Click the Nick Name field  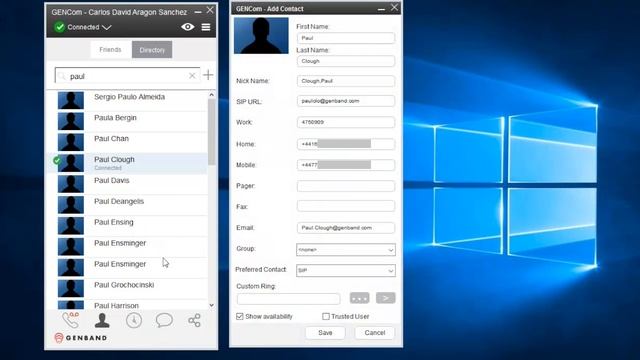click(x=346, y=81)
